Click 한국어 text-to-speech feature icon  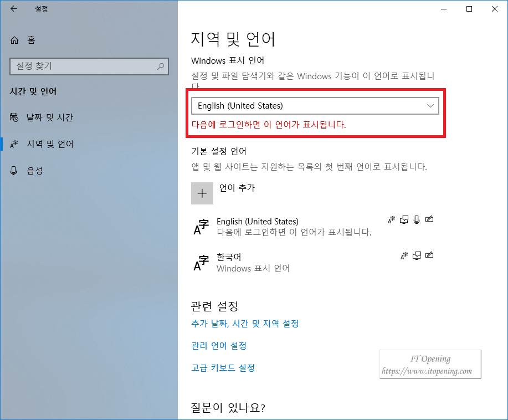tap(417, 256)
